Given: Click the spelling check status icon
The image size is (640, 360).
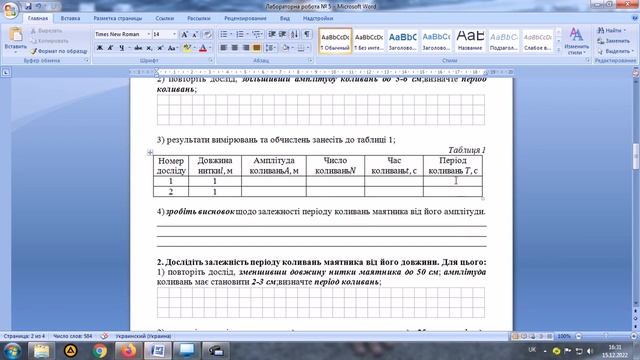Looking at the screenshot, I should pyautogui.click(x=105, y=336).
